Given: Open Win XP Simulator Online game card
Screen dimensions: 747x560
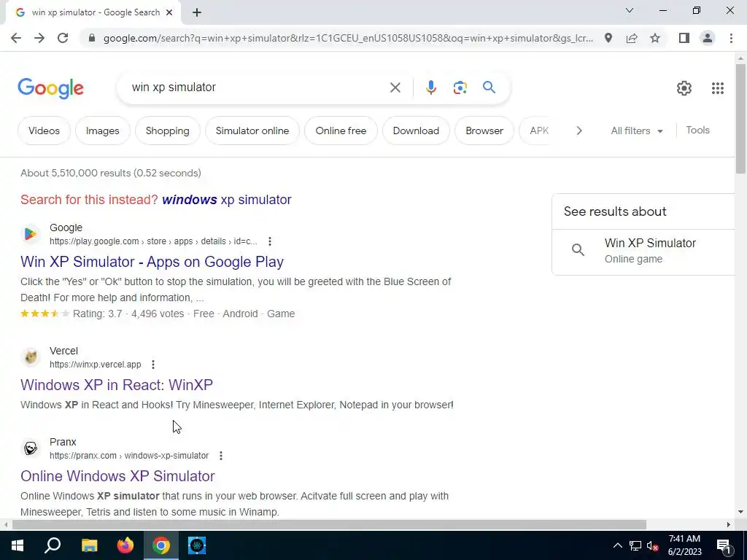Looking at the screenshot, I should [643, 251].
